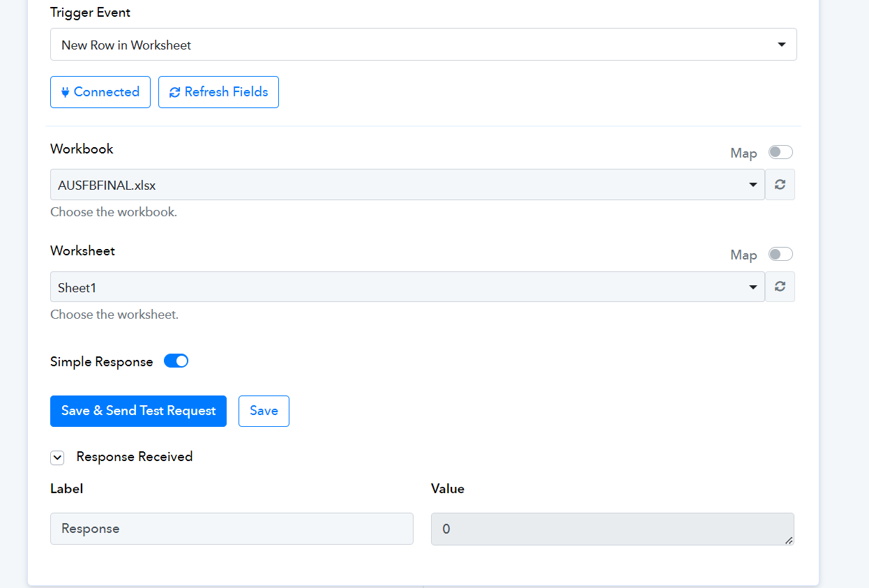Screen dimensions: 869x588
Task: Open the Worksheet Sheet1 dropdown
Action: point(407,287)
